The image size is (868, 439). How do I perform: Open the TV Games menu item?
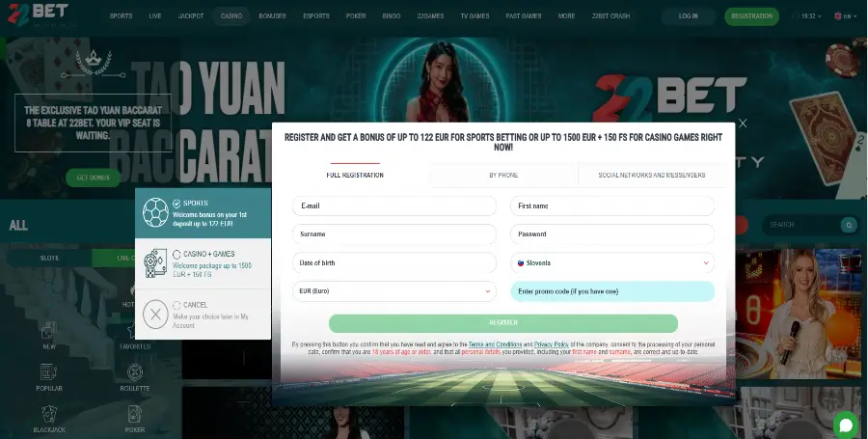coord(475,16)
